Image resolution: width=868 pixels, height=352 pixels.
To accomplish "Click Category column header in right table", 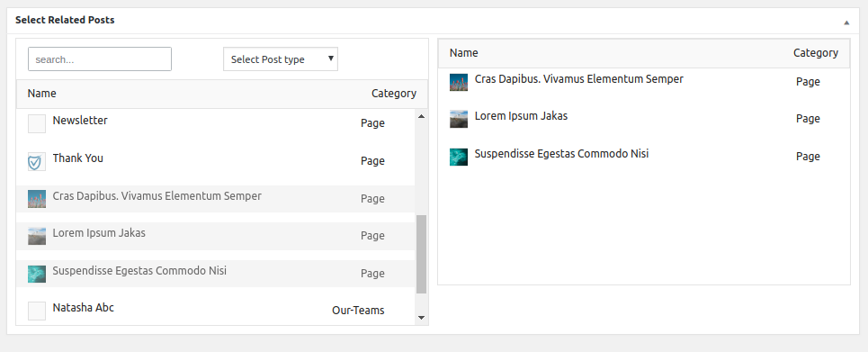I will (816, 52).
